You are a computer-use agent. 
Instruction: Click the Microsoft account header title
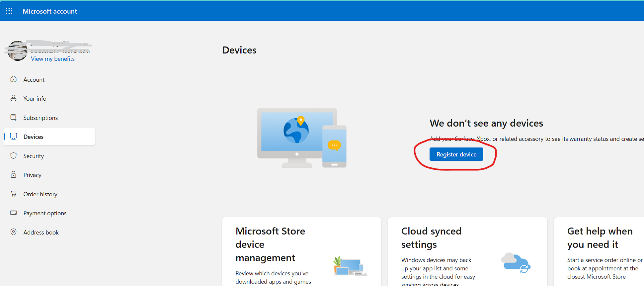point(50,11)
